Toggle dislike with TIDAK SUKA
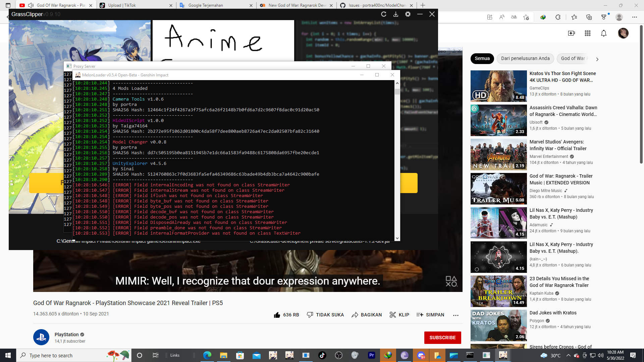The width and height of the screenshot is (644, 362). (x=325, y=315)
